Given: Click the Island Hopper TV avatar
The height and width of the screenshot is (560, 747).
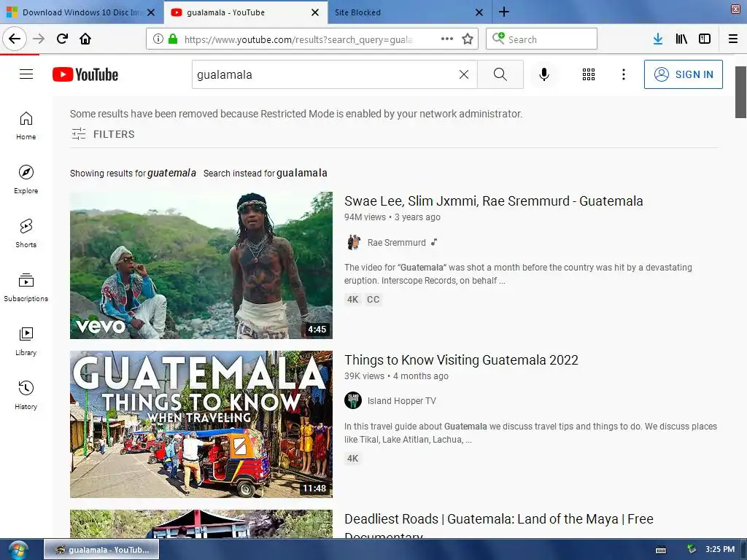Looking at the screenshot, I should pyautogui.click(x=353, y=401).
